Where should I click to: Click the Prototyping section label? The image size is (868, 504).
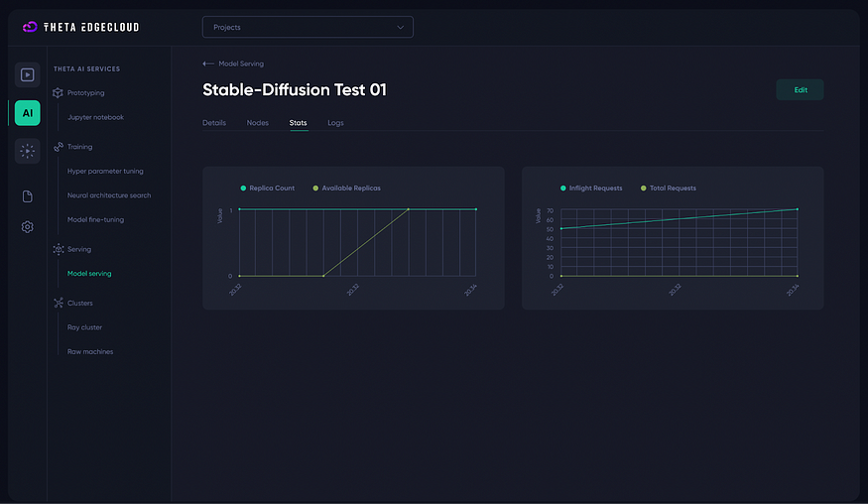click(85, 93)
